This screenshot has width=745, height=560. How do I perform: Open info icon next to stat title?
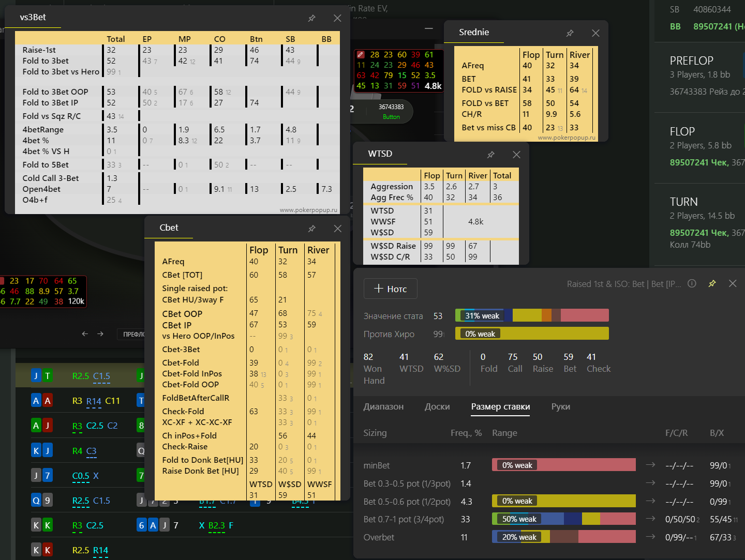coord(692,283)
